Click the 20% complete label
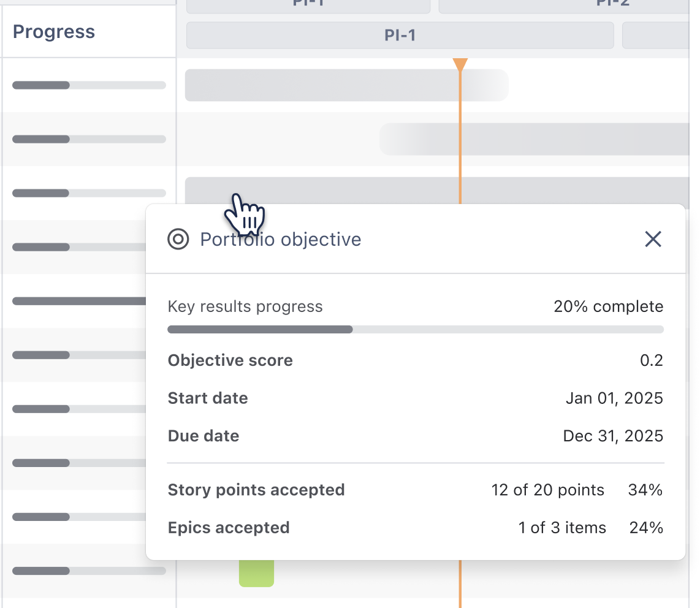700x608 pixels. pos(608,306)
